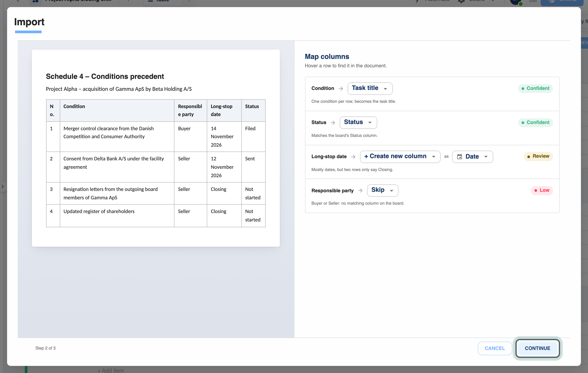This screenshot has width=588, height=373.
Task: Select the Import tab heading
Action: [x=29, y=22]
